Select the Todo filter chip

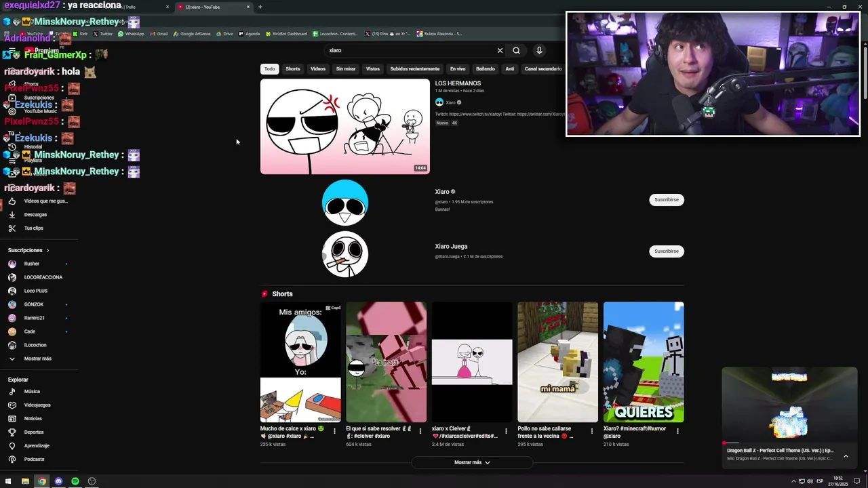tap(270, 68)
